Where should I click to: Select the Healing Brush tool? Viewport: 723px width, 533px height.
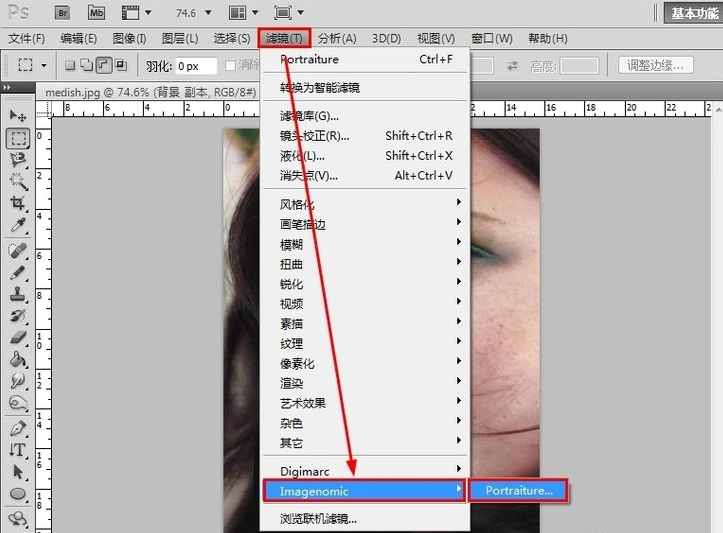point(18,250)
